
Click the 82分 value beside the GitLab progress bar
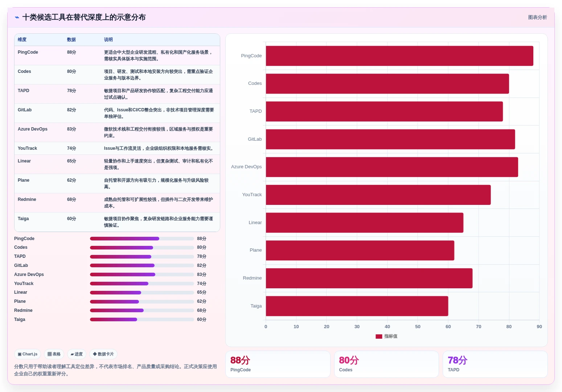[202, 265]
